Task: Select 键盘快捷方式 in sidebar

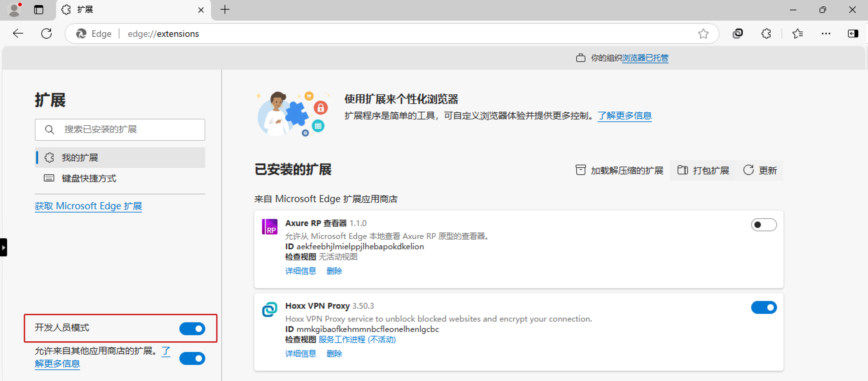Action: [x=89, y=178]
